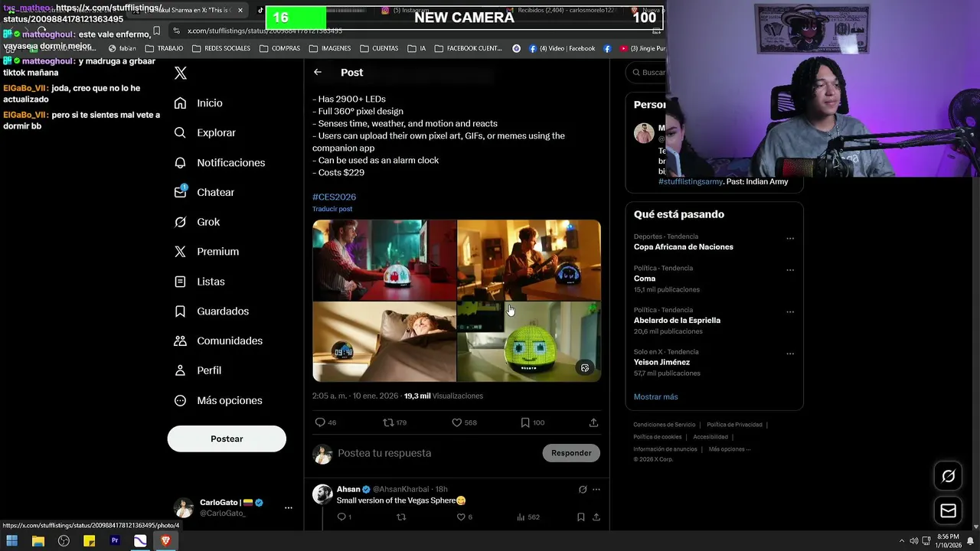Open Guardados bookmarks from the sidebar
980x551 pixels.
[x=211, y=311]
